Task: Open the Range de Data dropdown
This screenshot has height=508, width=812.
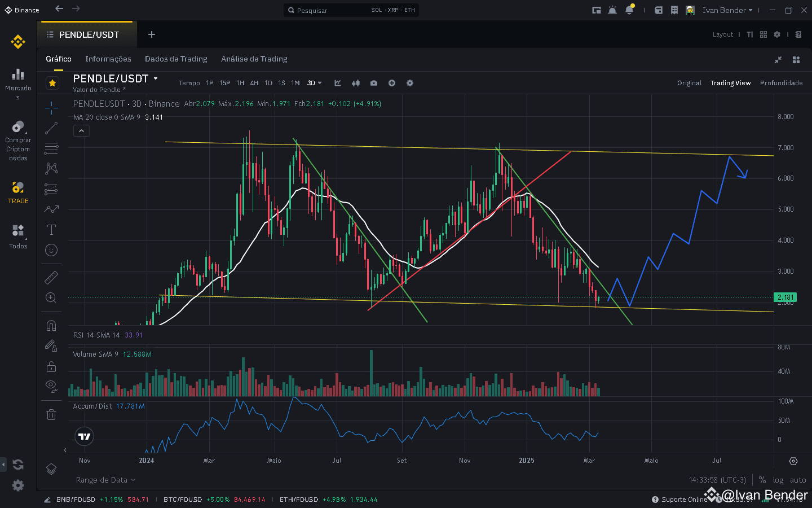Action: click(105, 480)
